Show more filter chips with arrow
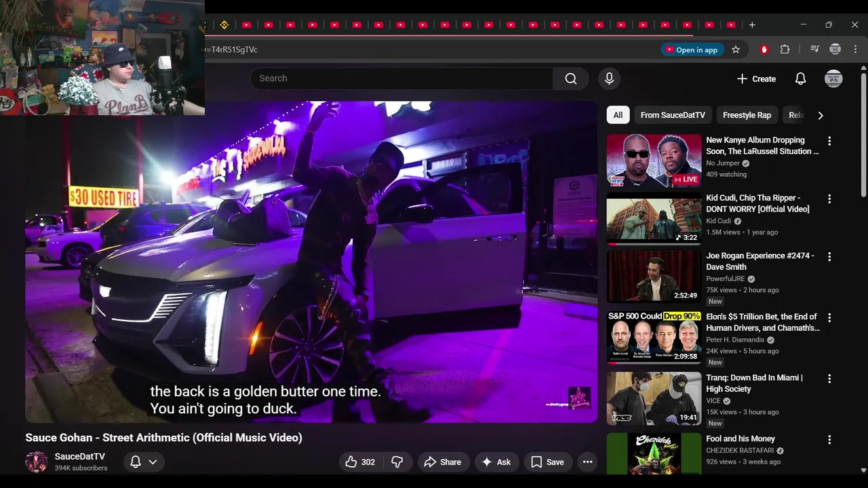Screen dimensions: 868x488 tap(821, 115)
